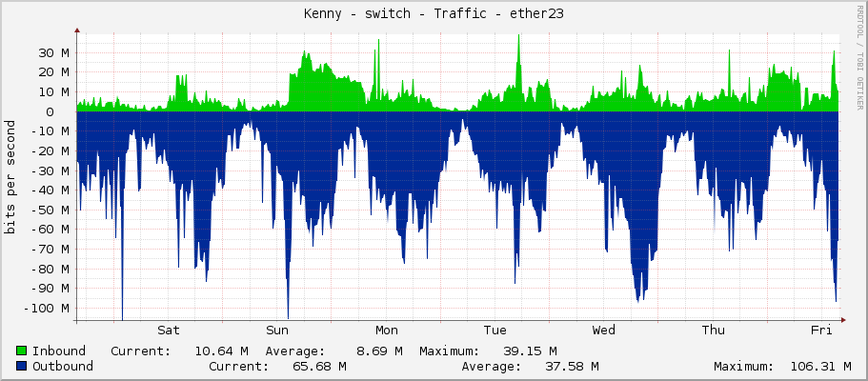Click the '10 M' y-axis label

point(53,92)
